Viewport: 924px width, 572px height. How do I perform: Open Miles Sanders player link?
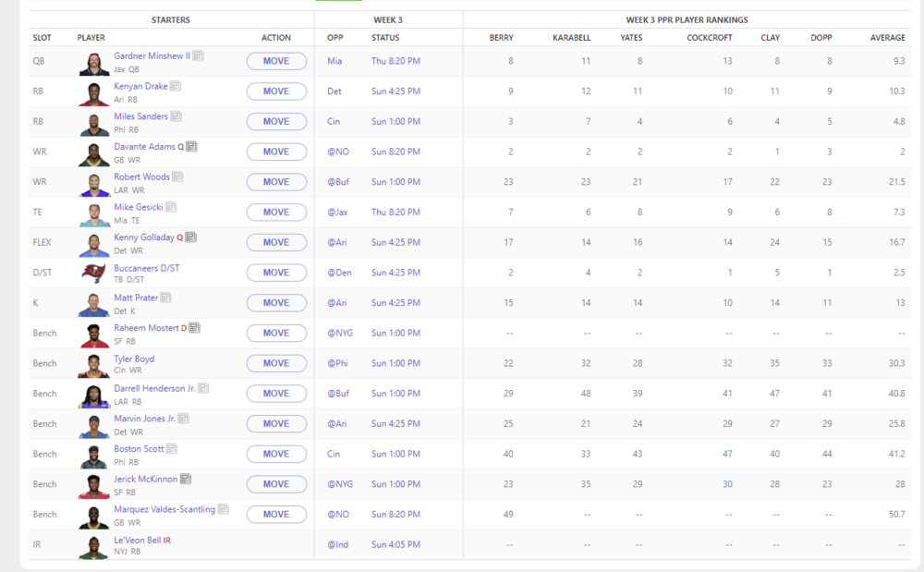coord(140,116)
